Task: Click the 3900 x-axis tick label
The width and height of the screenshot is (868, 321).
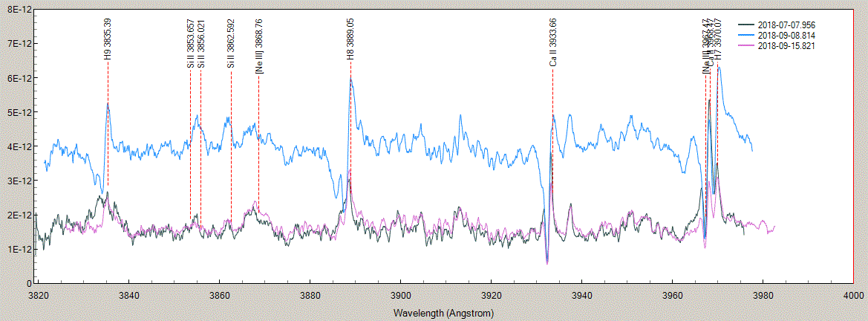Action: 400,294
